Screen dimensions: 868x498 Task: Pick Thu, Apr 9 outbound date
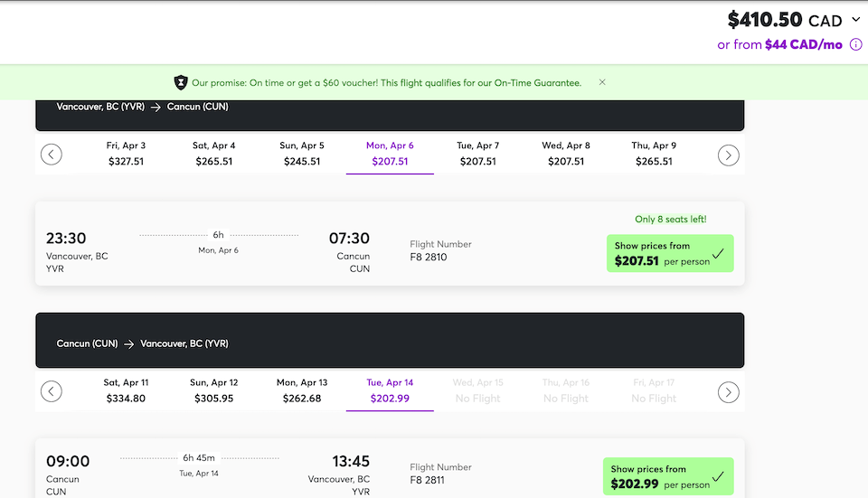tap(654, 154)
